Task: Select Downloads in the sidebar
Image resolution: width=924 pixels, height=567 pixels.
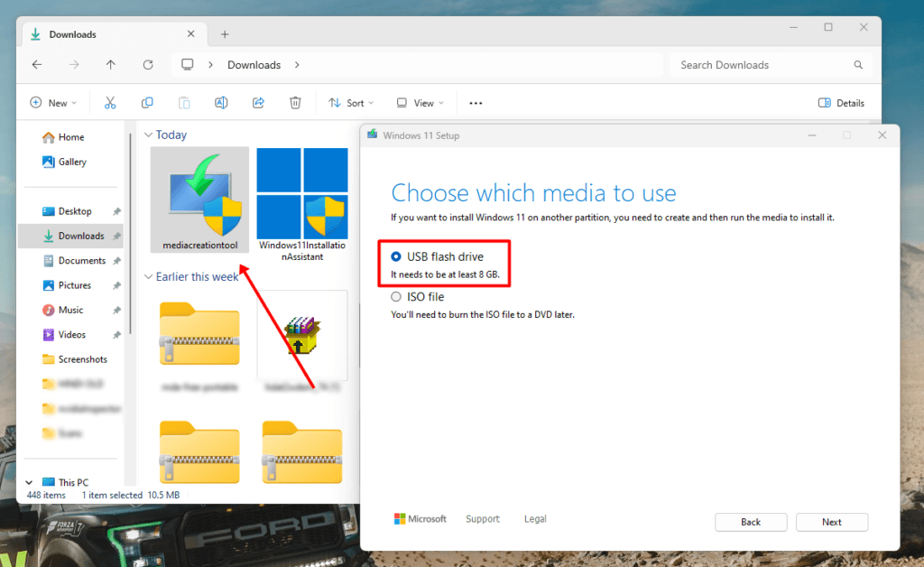Action: pos(71,236)
